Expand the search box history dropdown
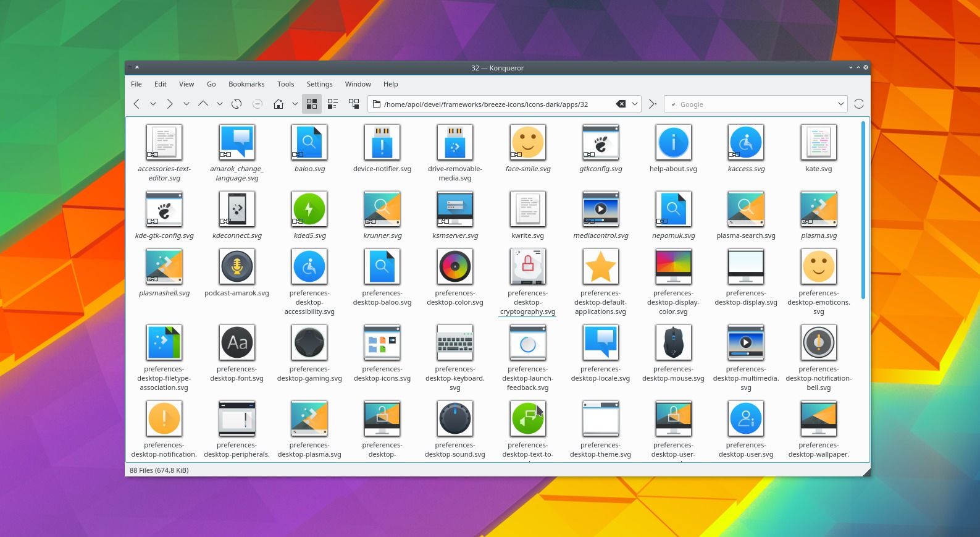980x537 pixels. point(840,104)
